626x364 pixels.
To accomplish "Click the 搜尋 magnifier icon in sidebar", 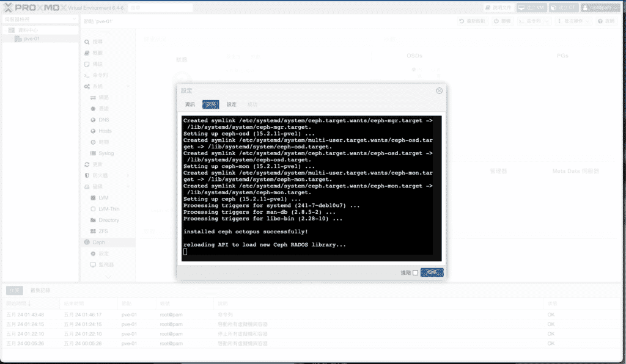I will pos(87,42).
